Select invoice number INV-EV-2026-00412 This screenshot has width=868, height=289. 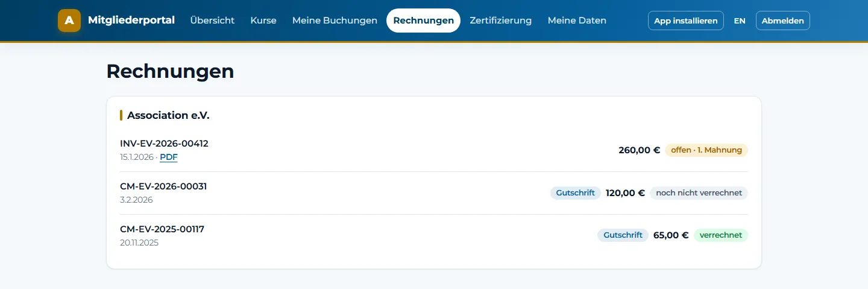click(x=164, y=144)
